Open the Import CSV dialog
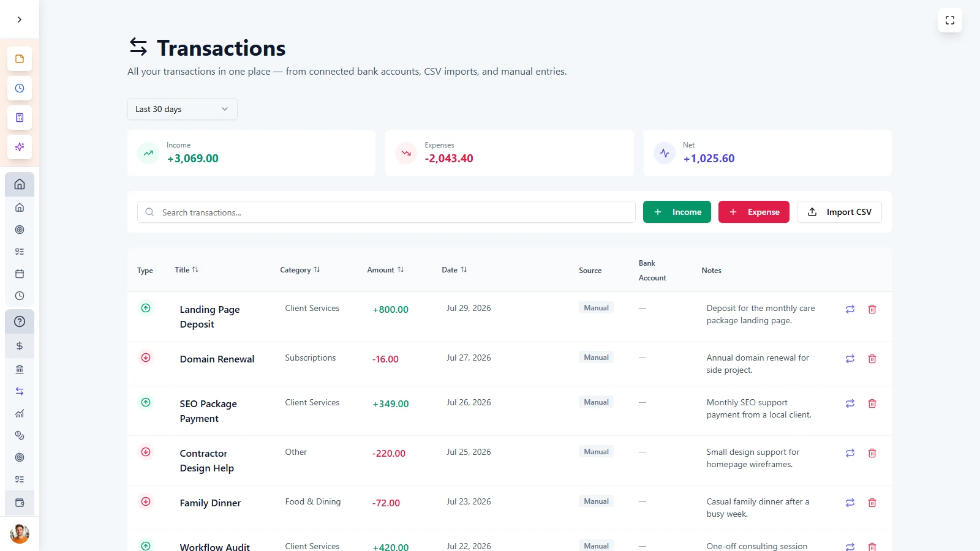Screen dimensions: 980x551 pos(839,212)
